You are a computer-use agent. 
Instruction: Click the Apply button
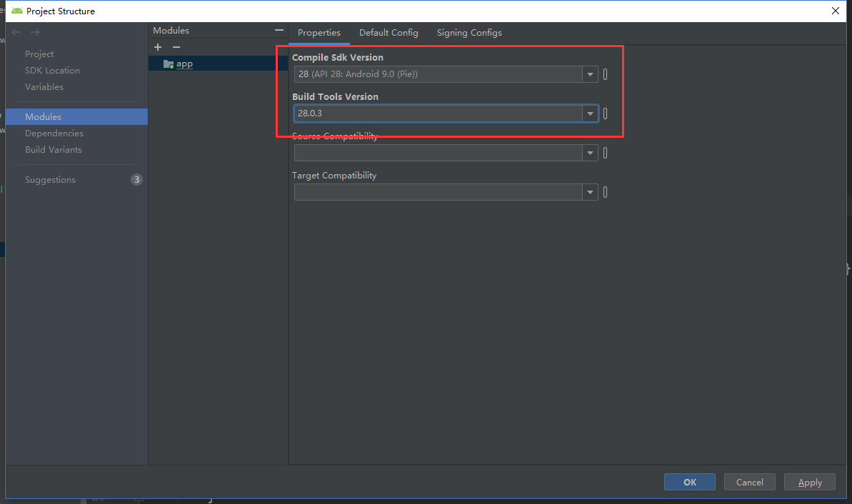click(x=810, y=483)
